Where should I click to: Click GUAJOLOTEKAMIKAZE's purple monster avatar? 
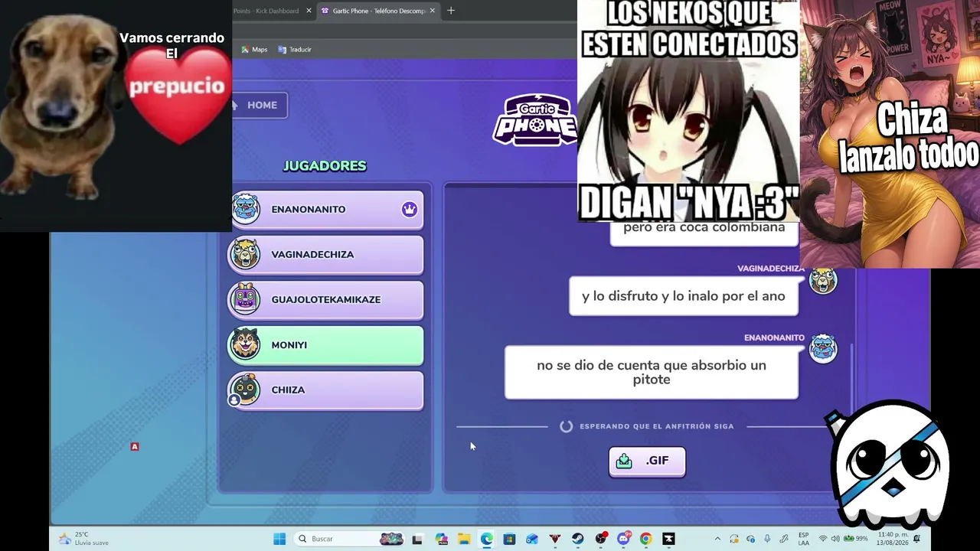pyautogui.click(x=245, y=298)
